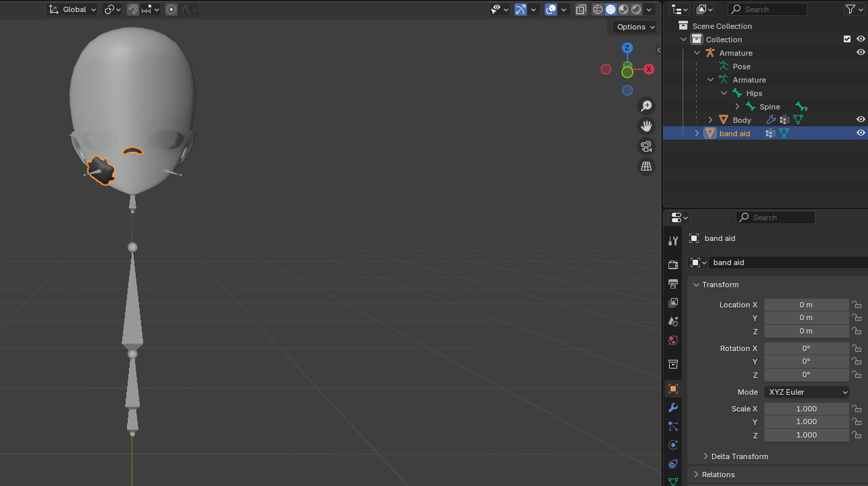Toggle the camera view icon
Image resolution: width=868 pixels, height=486 pixels.
coord(646,146)
